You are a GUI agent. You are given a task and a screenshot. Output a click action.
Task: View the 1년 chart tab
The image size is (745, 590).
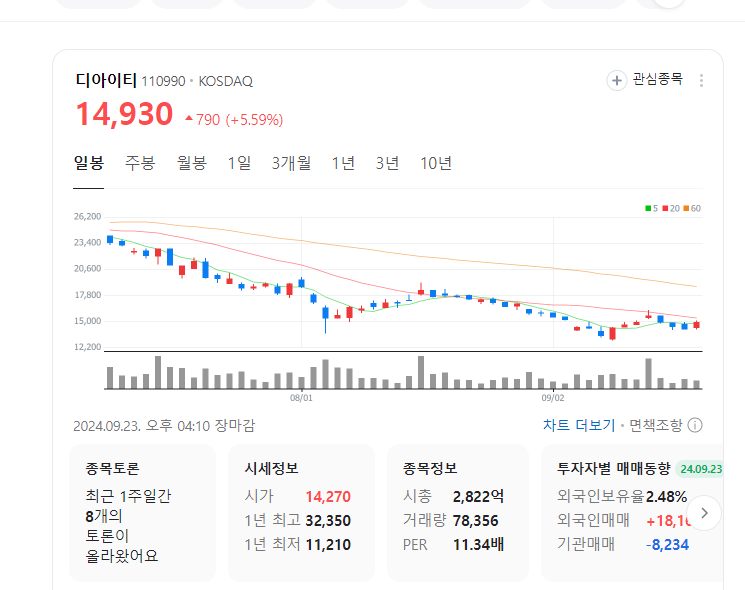[343, 163]
